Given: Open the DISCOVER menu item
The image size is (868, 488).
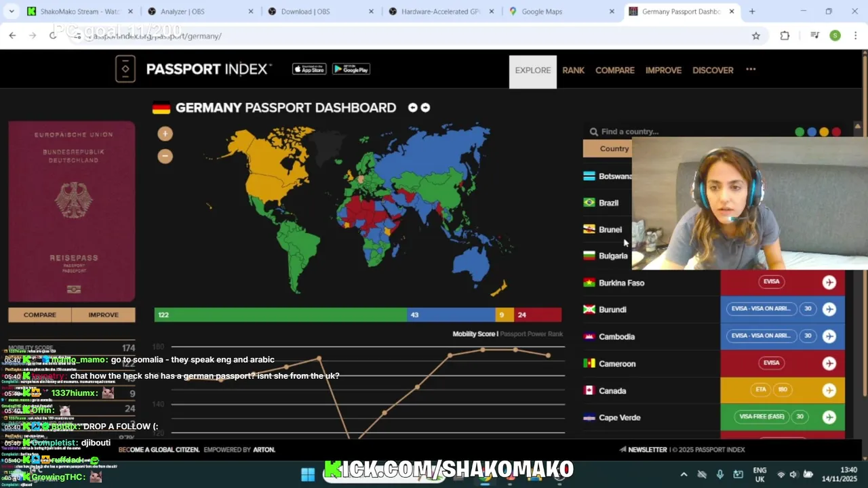Looking at the screenshot, I should coord(713,70).
